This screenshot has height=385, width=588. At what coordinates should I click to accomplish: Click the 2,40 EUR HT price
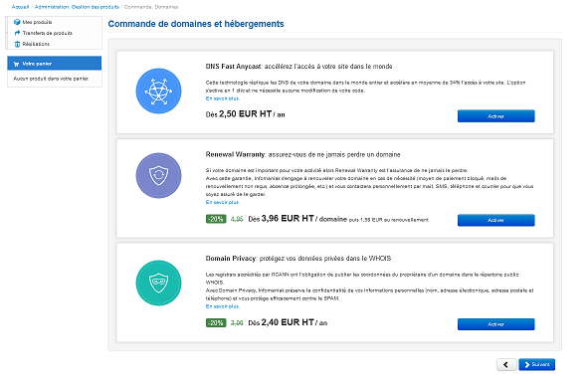(x=288, y=322)
